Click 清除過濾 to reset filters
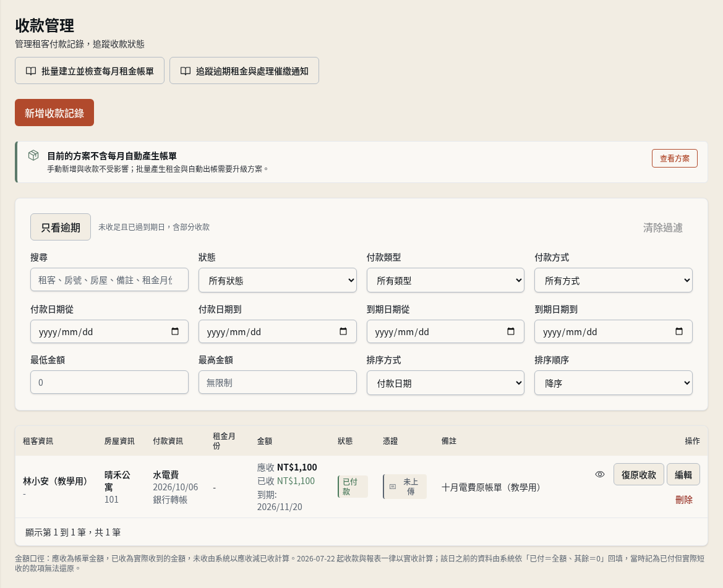The width and height of the screenshot is (723, 588). (x=662, y=228)
